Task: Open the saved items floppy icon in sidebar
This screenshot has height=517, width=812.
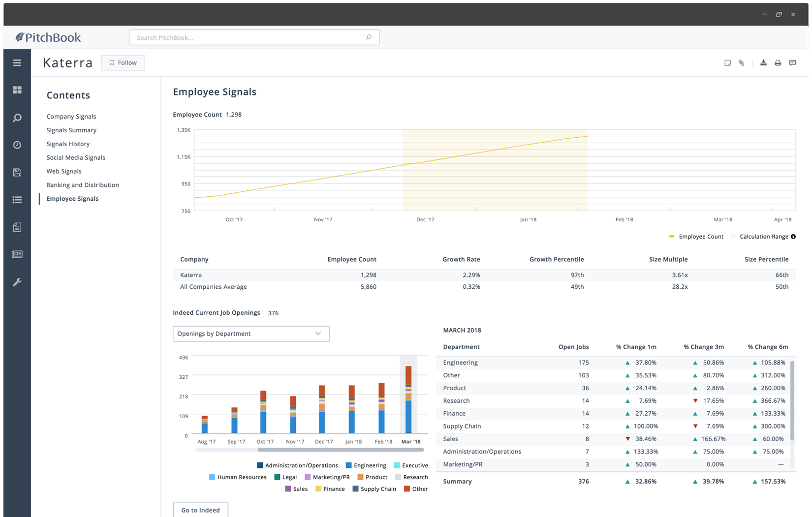Action: click(17, 172)
